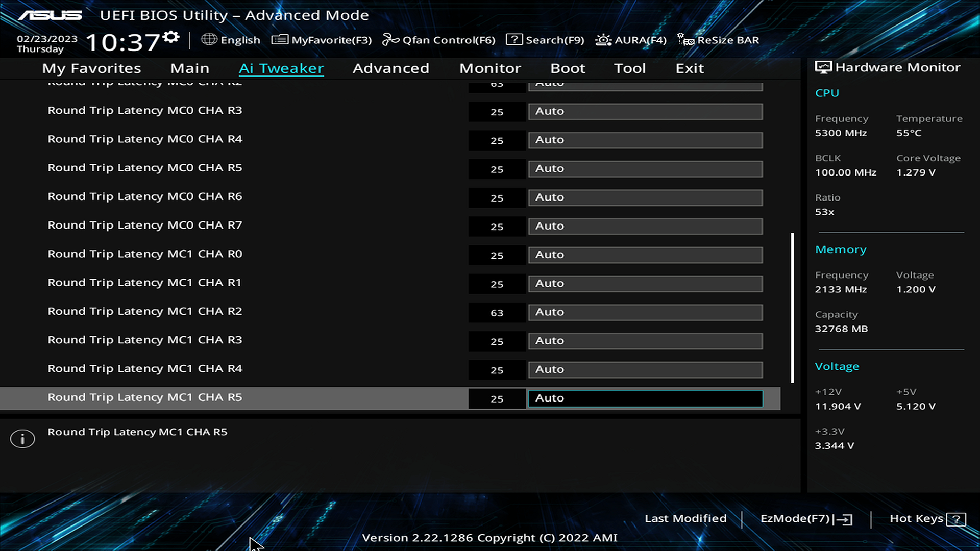The width and height of the screenshot is (980, 551).
Task: Click the Boot menu item
Action: click(x=568, y=68)
